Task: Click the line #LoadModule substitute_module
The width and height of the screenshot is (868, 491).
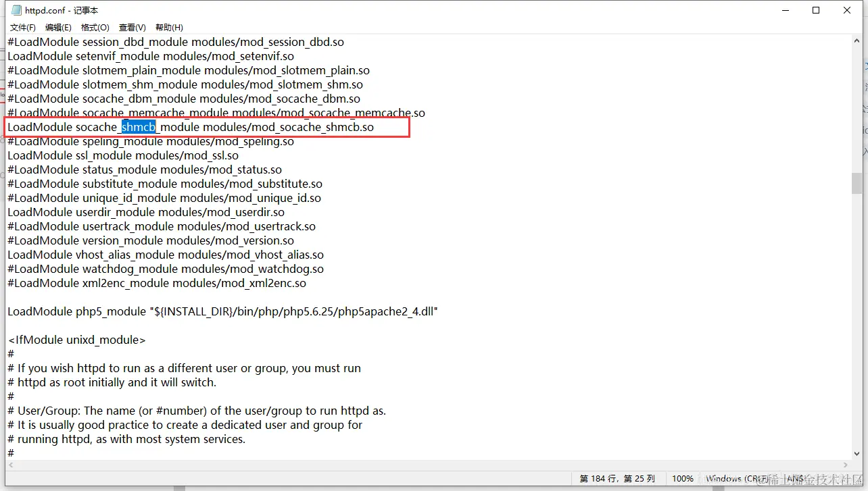Action: 165,184
